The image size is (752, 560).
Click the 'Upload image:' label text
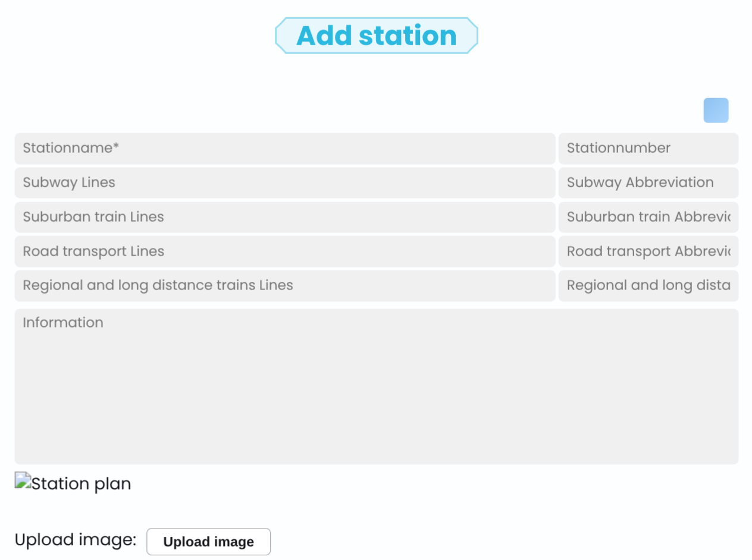76,540
